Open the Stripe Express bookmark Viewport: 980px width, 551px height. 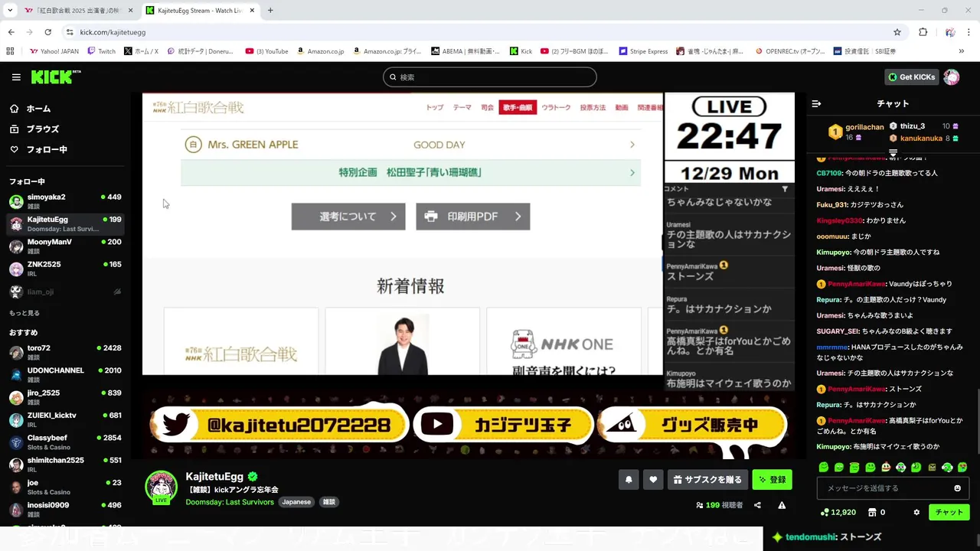(643, 51)
